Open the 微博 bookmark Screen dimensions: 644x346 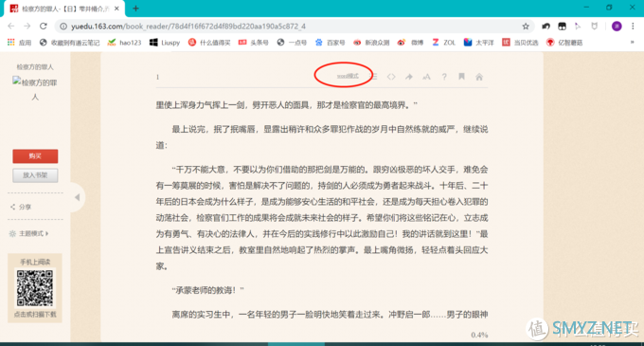point(410,43)
